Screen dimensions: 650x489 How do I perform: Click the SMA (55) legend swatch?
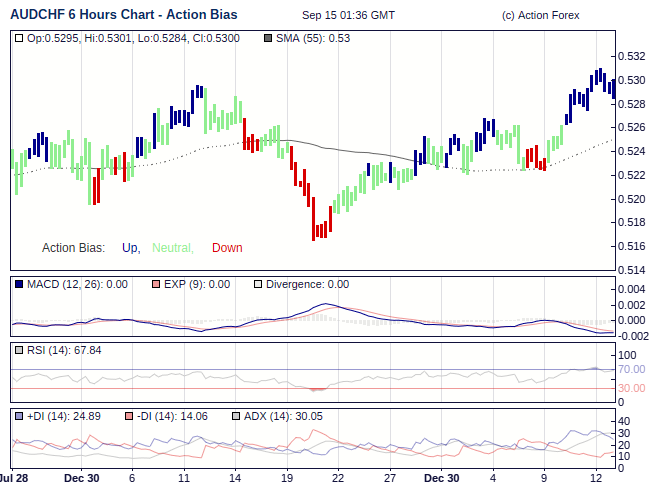266,38
